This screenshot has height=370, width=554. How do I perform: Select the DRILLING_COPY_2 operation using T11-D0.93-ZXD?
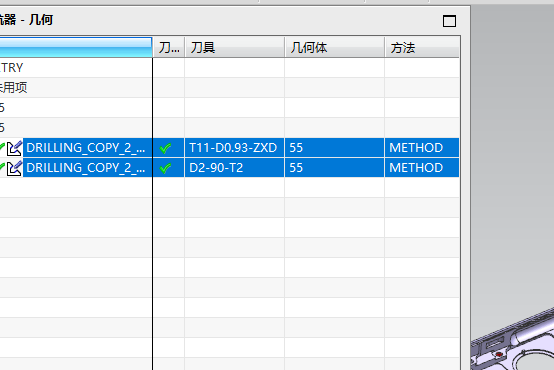[x=86, y=148]
